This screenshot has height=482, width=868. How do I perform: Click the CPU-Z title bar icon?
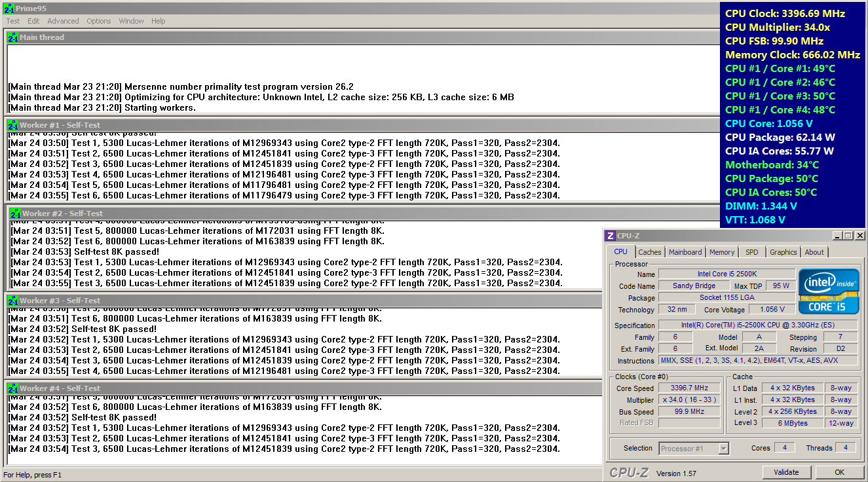point(610,236)
